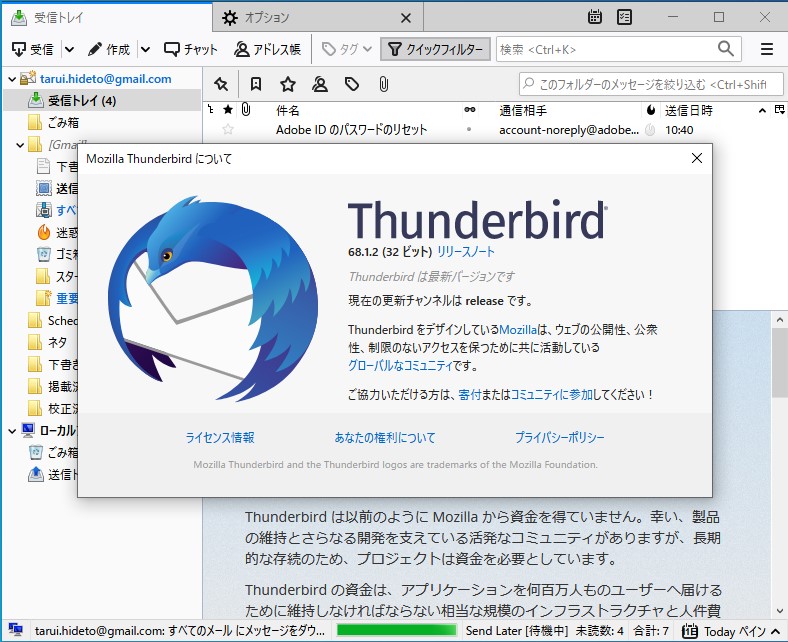Screen dimensions: 788x642
Task: Open the あなたの権利について link
Action: coord(385,438)
